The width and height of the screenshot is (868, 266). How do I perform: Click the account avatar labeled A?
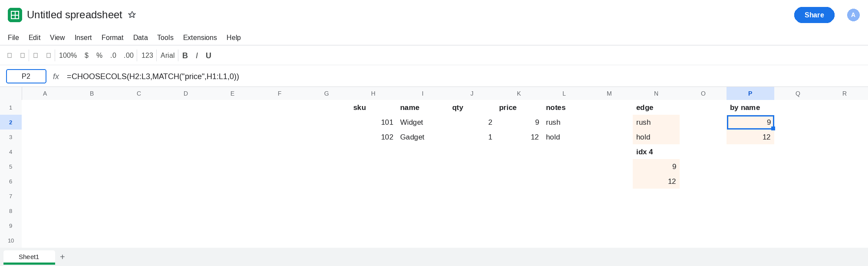click(853, 15)
